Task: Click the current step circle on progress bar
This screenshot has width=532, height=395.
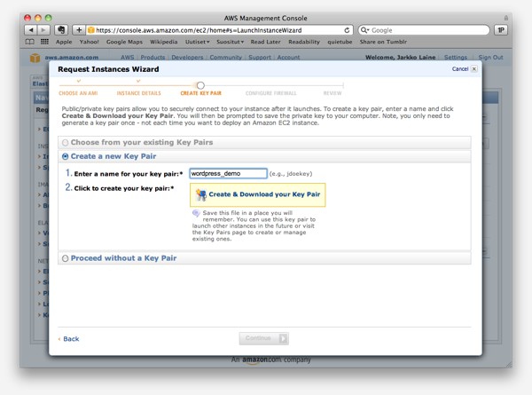Action: click(x=200, y=85)
